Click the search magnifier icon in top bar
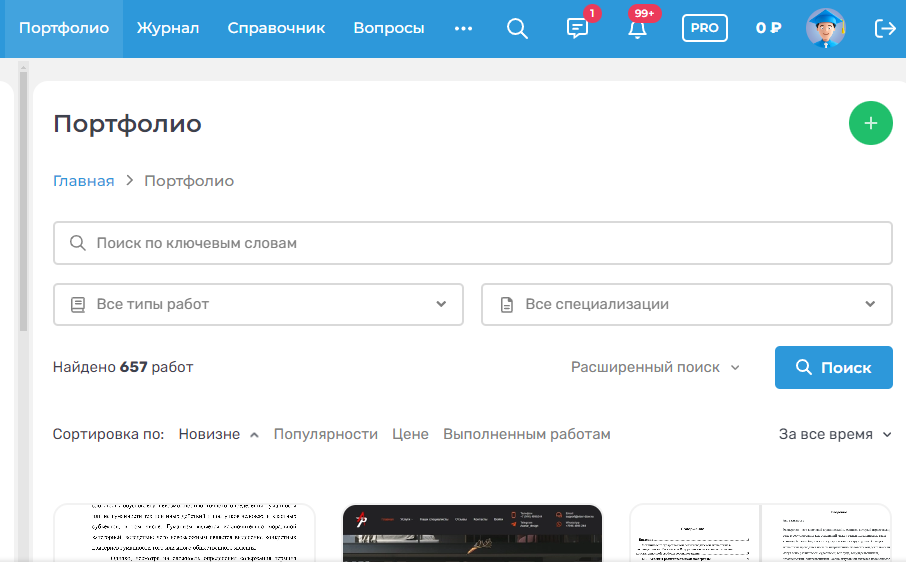This screenshot has width=906, height=565. tap(517, 28)
